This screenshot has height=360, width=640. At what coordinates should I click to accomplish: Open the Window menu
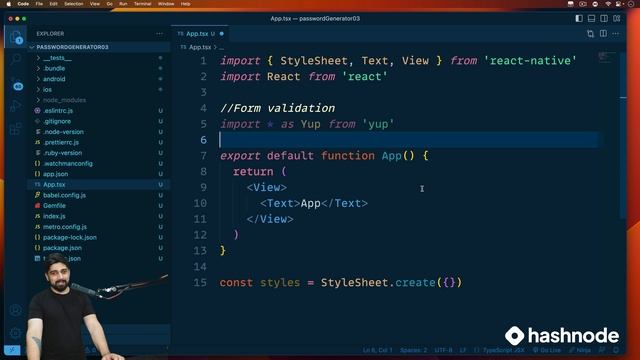click(166, 4)
